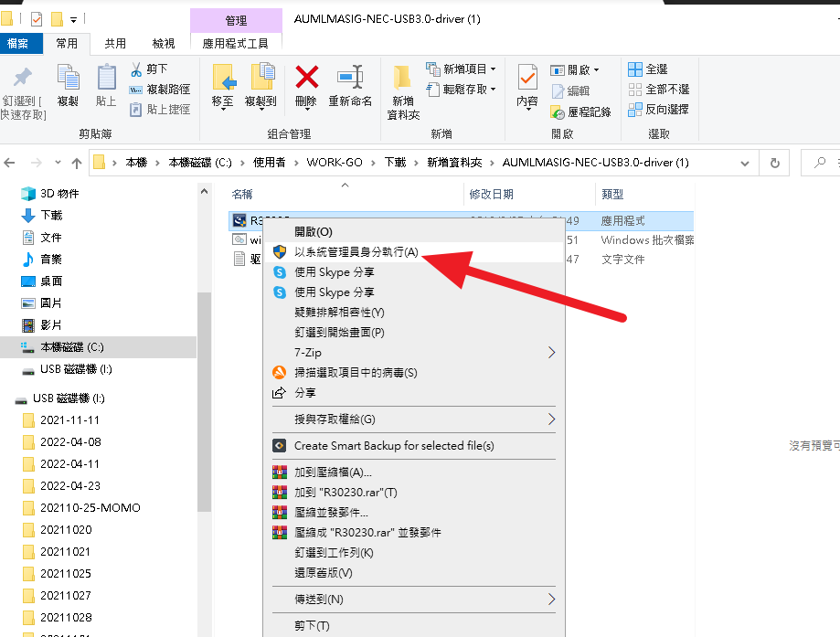This screenshot has width=840, height=637.
Task: Click the navigation pane scrollbar
Action: [x=204, y=402]
